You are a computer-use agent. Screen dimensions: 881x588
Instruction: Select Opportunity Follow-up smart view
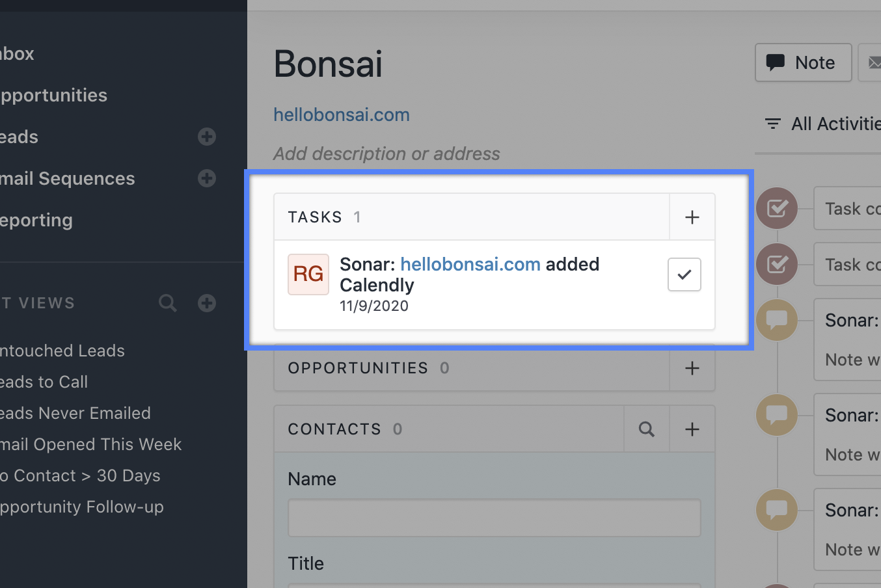[x=82, y=507]
